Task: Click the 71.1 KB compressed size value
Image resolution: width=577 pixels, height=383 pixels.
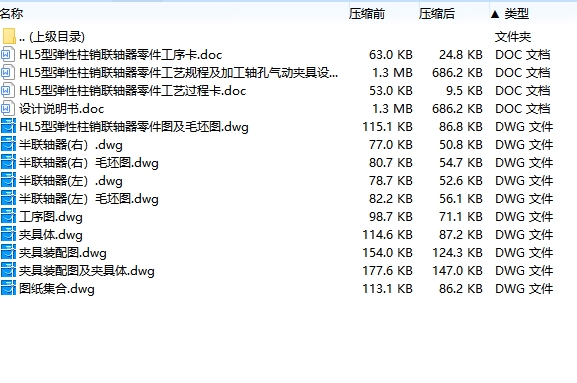Action: (461, 217)
